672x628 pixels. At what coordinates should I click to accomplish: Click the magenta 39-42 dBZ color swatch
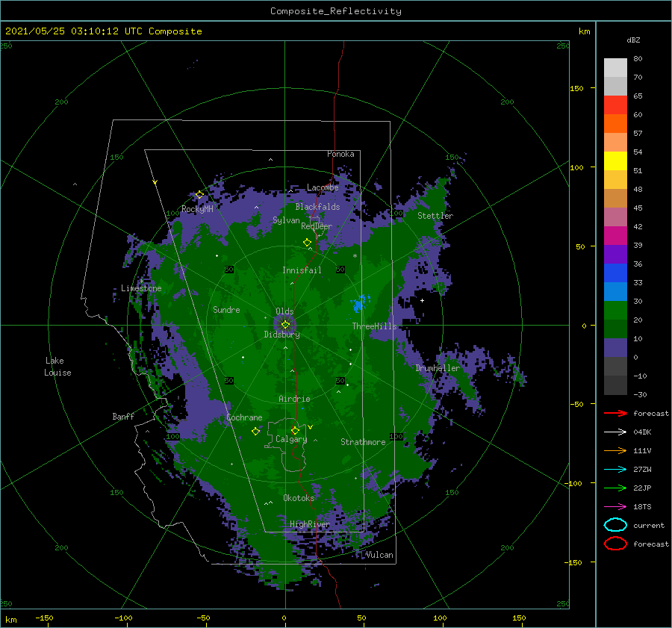pyautogui.click(x=615, y=236)
